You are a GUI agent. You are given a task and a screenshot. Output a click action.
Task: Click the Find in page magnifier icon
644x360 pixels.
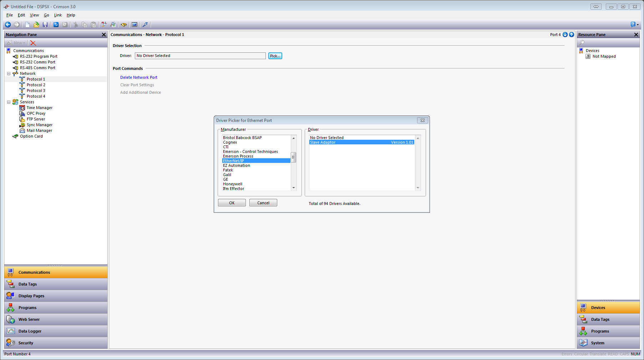click(x=113, y=25)
